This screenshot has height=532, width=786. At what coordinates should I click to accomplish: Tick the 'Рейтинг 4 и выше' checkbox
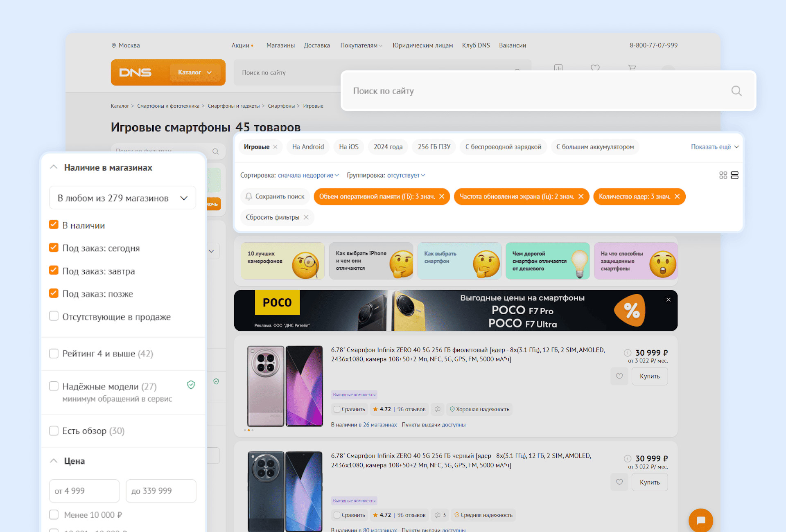point(54,353)
